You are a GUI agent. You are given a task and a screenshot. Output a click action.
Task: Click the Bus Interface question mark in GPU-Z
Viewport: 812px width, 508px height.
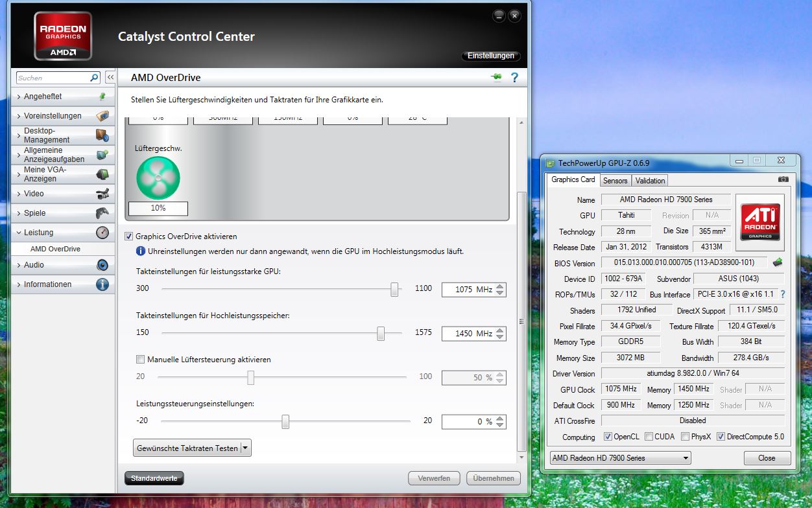click(782, 294)
